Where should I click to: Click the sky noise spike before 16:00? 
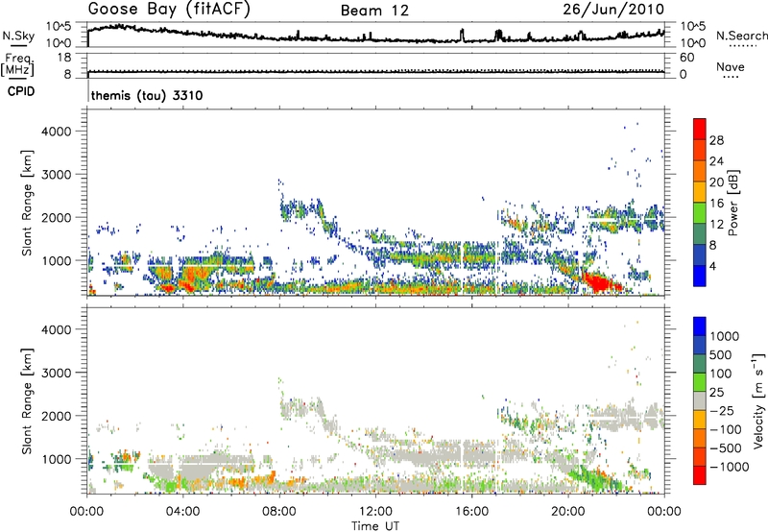point(462,35)
